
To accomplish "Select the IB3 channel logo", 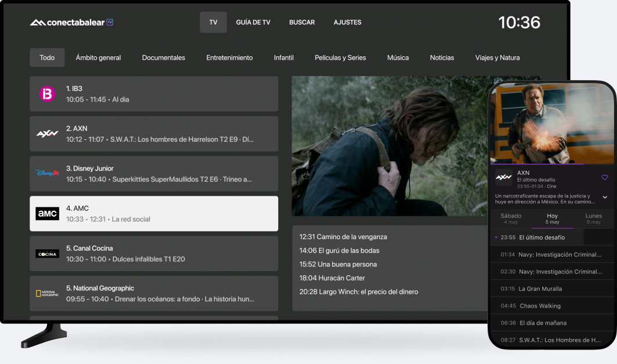I will (x=47, y=94).
